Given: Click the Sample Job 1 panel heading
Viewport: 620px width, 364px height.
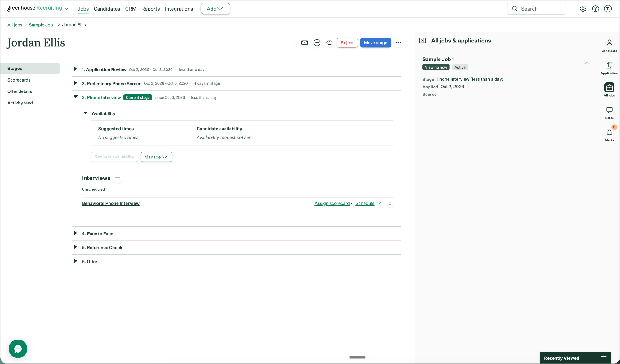Looking at the screenshot, I should (438, 59).
